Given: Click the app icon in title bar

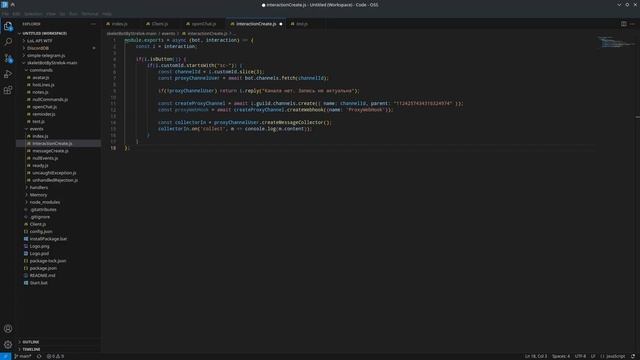Looking at the screenshot, I should (4, 4).
